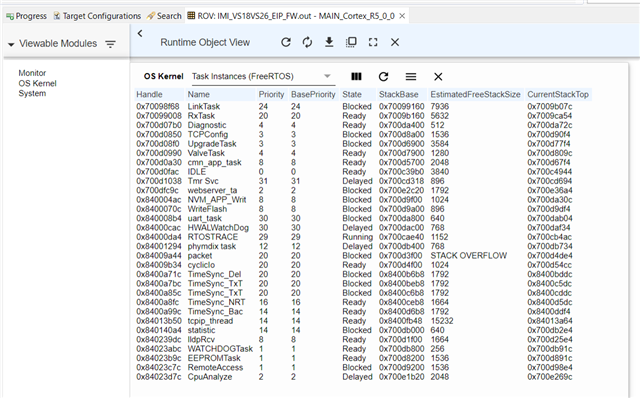Select the TimeSync_Bac task name
This screenshot has width=640, height=398.
click(x=215, y=312)
